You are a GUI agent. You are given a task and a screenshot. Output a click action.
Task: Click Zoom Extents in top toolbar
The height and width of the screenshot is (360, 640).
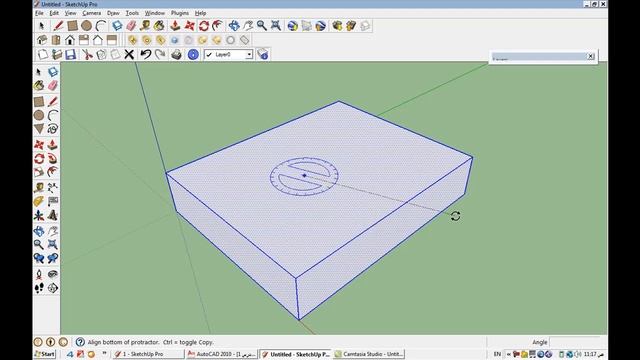point(276,26)
